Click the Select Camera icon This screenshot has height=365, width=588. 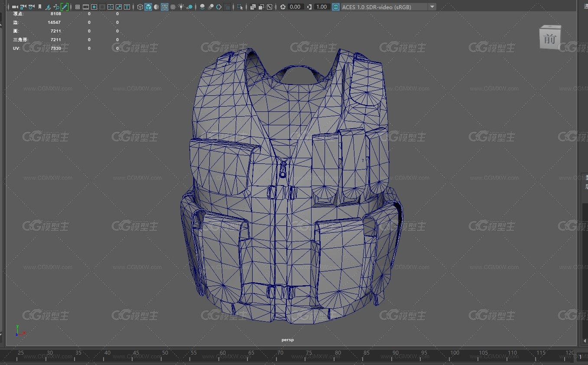pyautogui.click(x=15, y=7)
